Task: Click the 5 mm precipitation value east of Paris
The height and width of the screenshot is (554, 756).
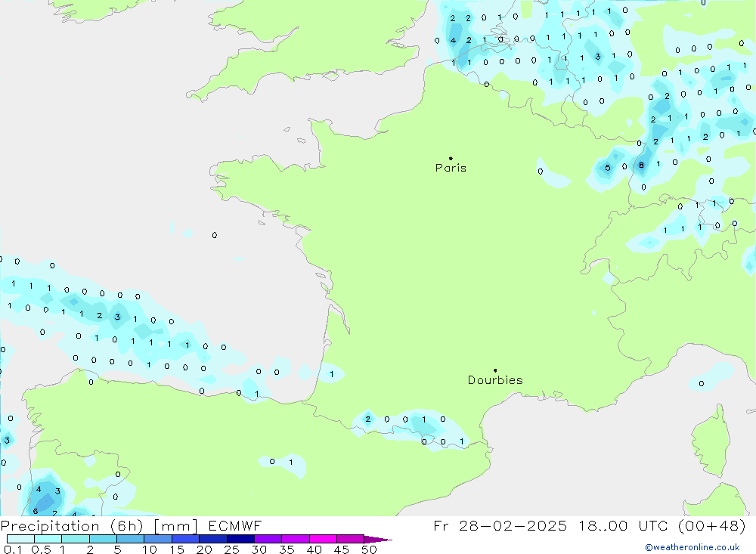Action: tap(607, 168)
